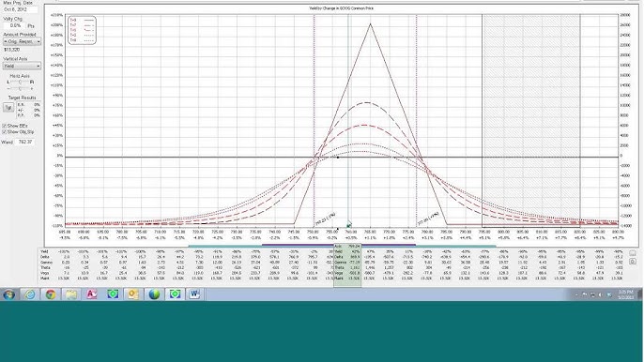This screenshot has width=644, height=362.
Task: Click the network tray icon
Action: click(x=592, y=294)
